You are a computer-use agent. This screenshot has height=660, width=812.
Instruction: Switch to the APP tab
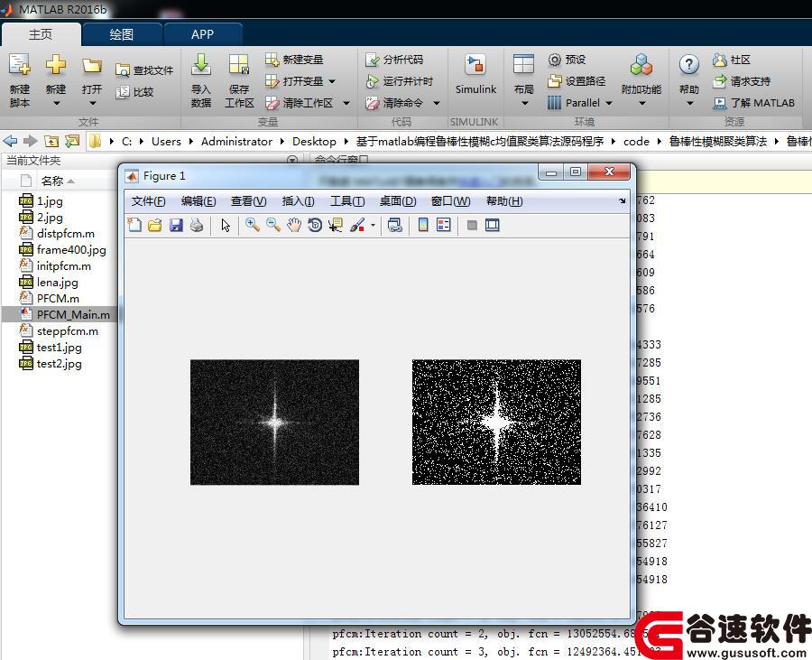(202, 34)
